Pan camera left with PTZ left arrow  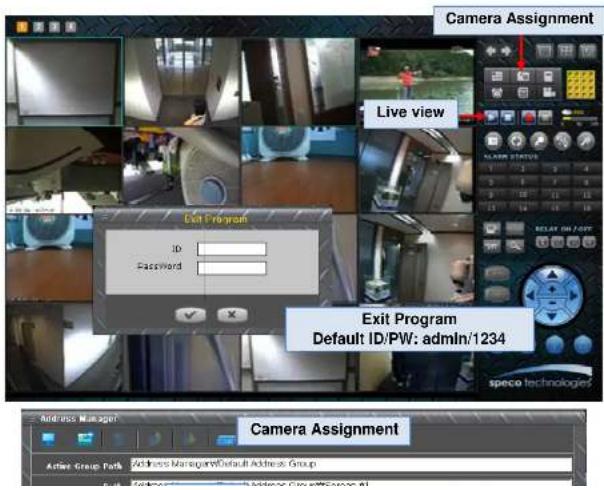tap(531, 296)
